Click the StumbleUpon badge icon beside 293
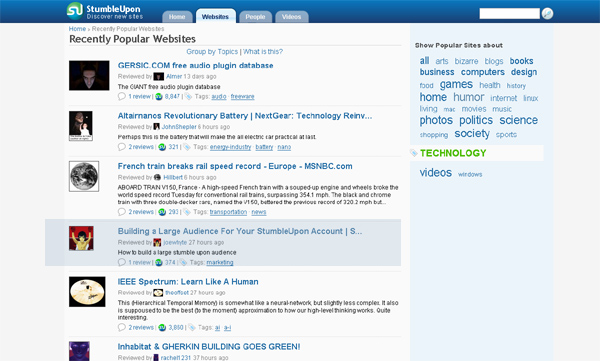This screenshot has height=361, width=600. pos(162,212)
